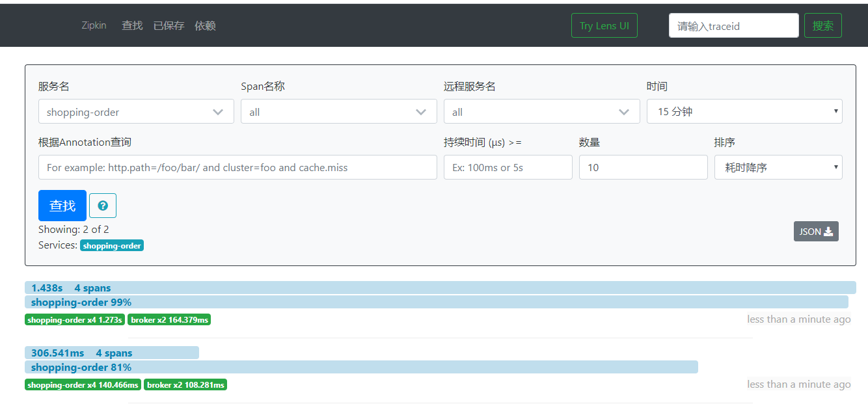The image size is (868, 404).
Task: Click first trace's less than a minute ago
Action: (x=799, y=319)
